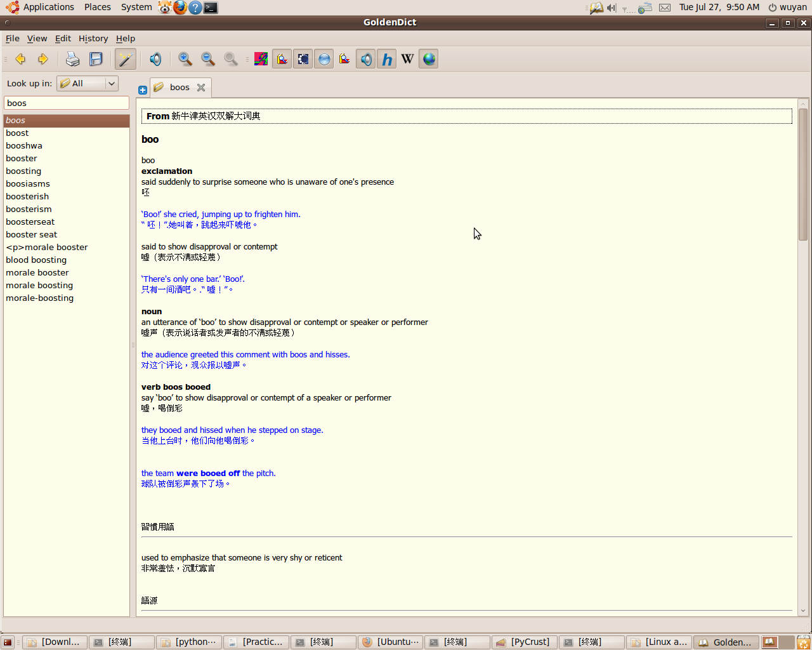
Task: Open the trash icon in bottom panel
Action: coord(803,642)
